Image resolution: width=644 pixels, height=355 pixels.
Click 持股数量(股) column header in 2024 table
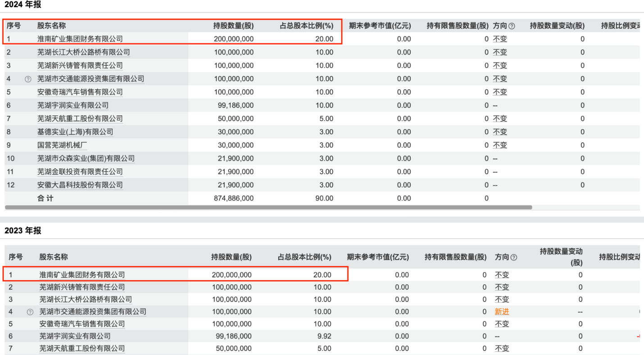coord(233,26)
